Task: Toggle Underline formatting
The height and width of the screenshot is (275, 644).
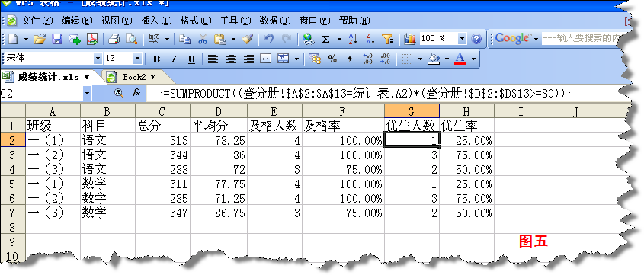Action: 191,59
